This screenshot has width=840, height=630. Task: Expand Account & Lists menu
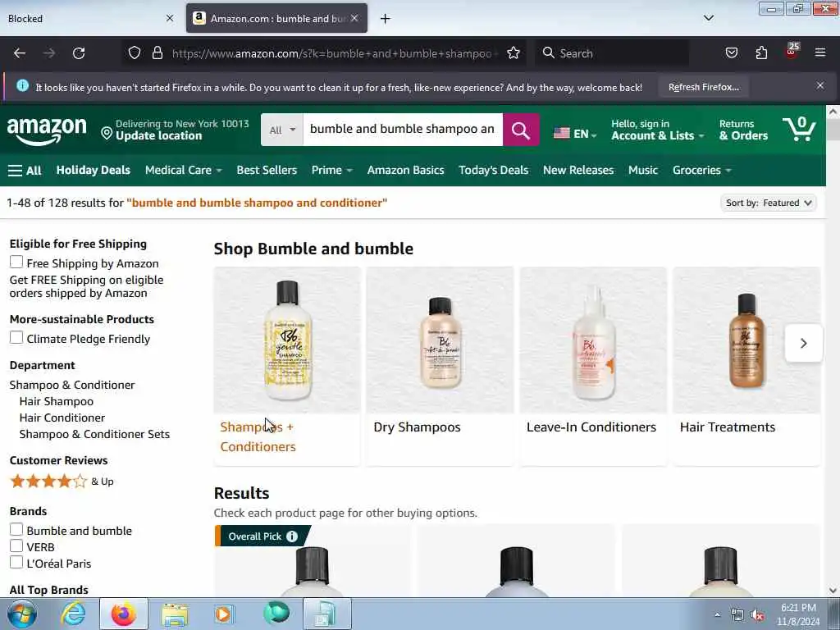657,130
